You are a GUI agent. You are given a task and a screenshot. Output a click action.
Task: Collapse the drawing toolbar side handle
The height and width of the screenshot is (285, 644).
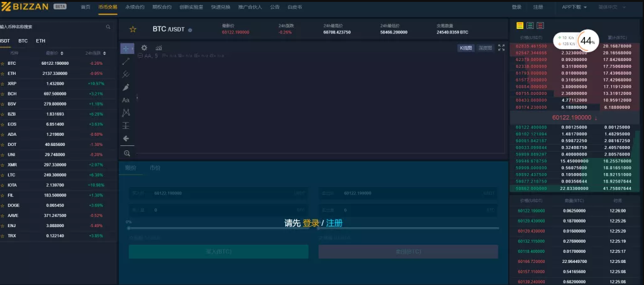136,98
